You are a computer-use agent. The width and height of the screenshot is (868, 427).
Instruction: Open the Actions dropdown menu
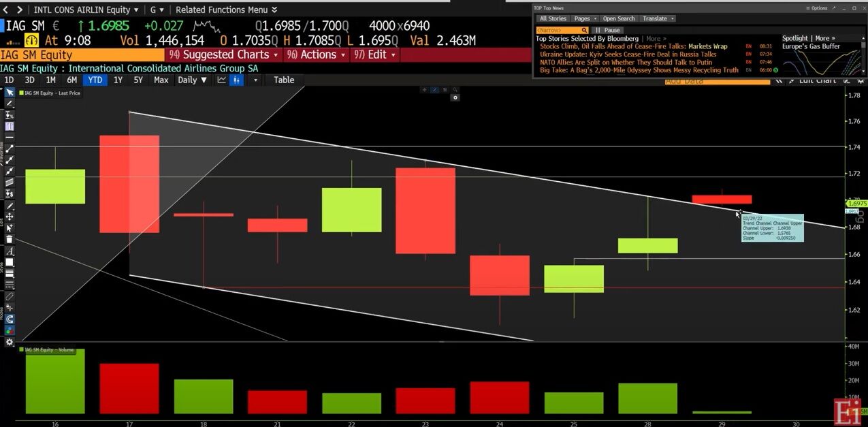coord(317,54)
